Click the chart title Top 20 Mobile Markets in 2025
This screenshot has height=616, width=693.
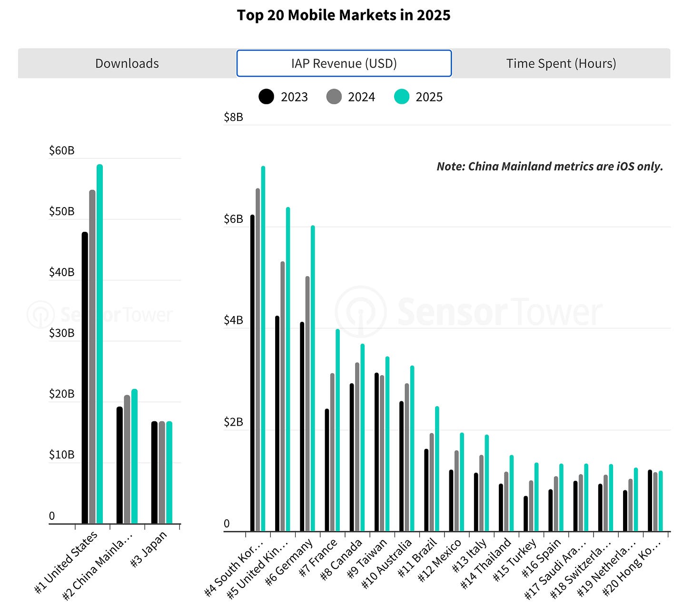344,15
